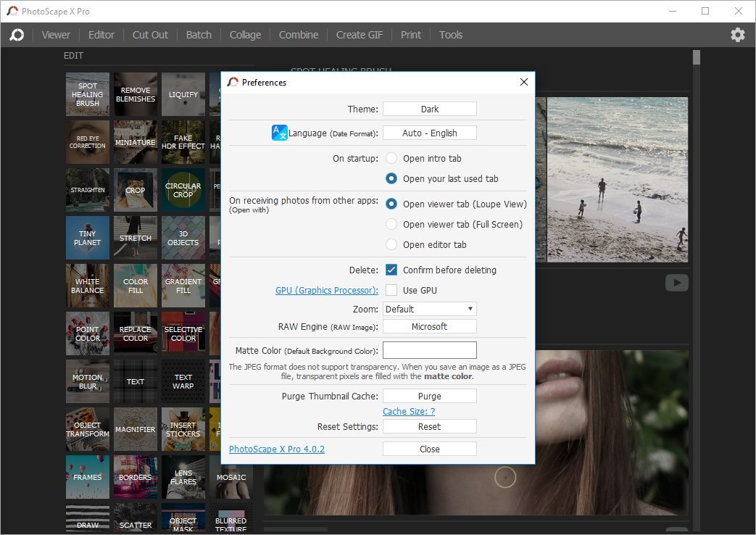Click the PhotoScape home logo icon
Image resolution: width=756 pixels, height=535 pixels.
click(17, 35)
